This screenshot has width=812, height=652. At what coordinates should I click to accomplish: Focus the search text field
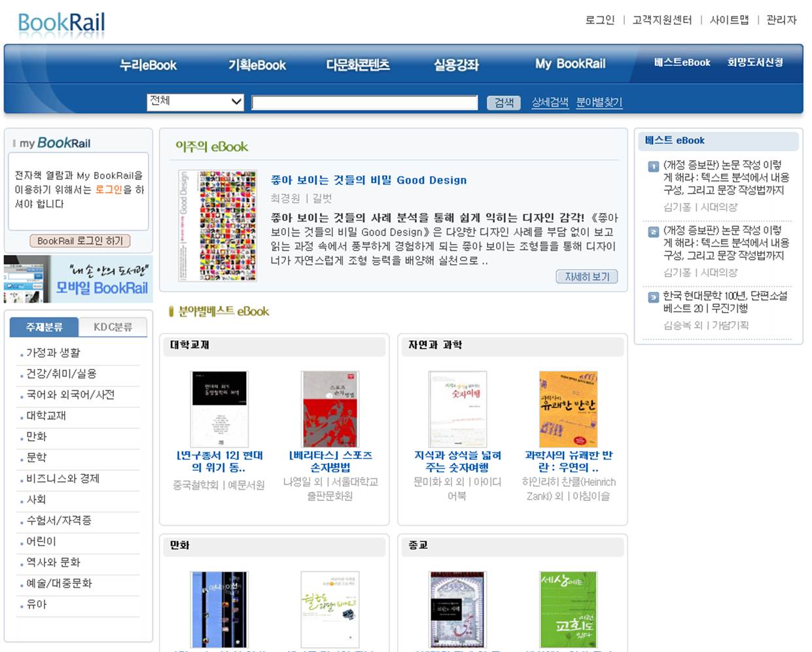tap(365, 103)
